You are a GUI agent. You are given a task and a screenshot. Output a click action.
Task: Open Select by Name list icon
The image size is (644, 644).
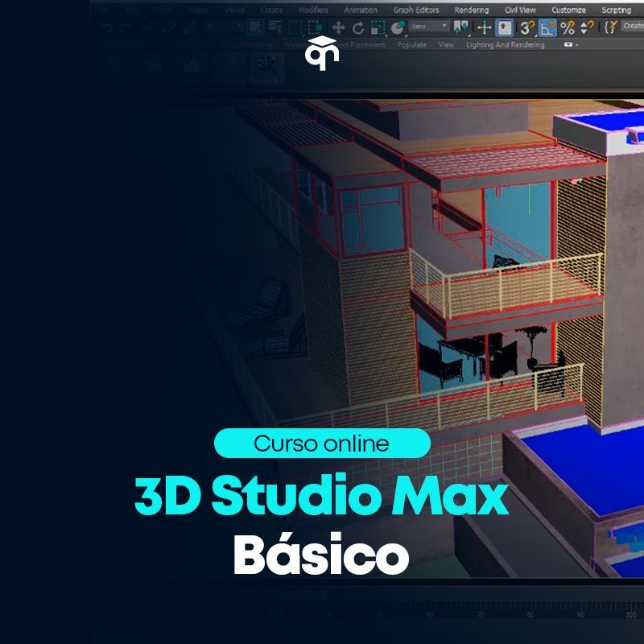coord(275,27)
